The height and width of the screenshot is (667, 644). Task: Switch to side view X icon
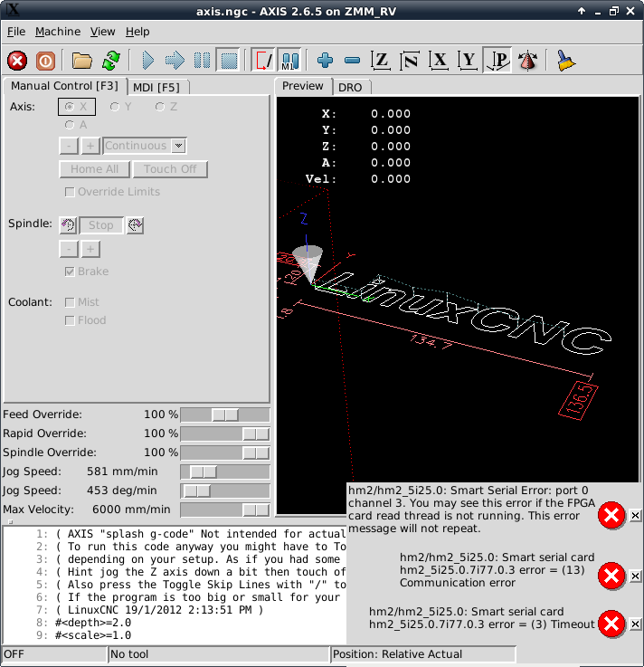(439, 61)
